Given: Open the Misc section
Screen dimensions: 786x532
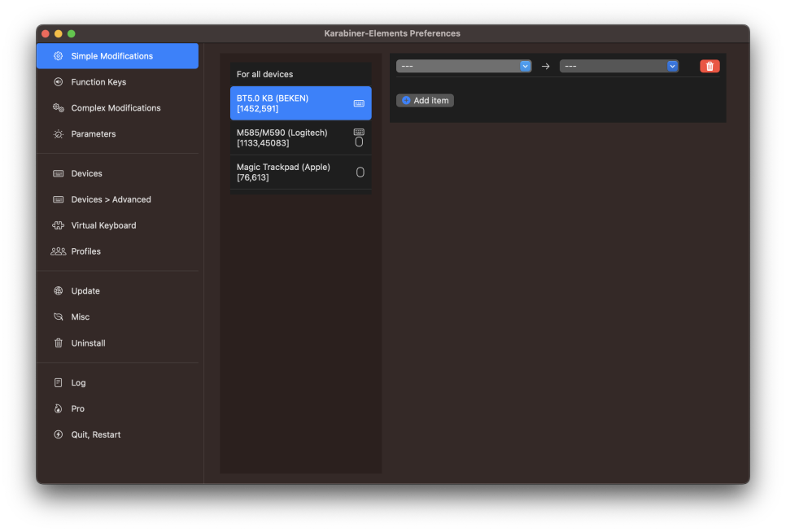Looking at the screenshot, I should [x=117, y=316].
